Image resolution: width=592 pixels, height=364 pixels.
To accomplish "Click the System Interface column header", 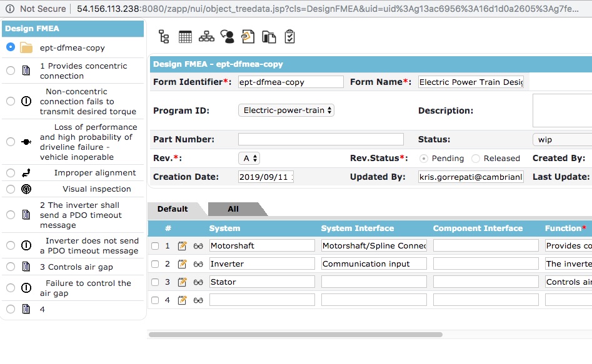I will coord(358,229).
